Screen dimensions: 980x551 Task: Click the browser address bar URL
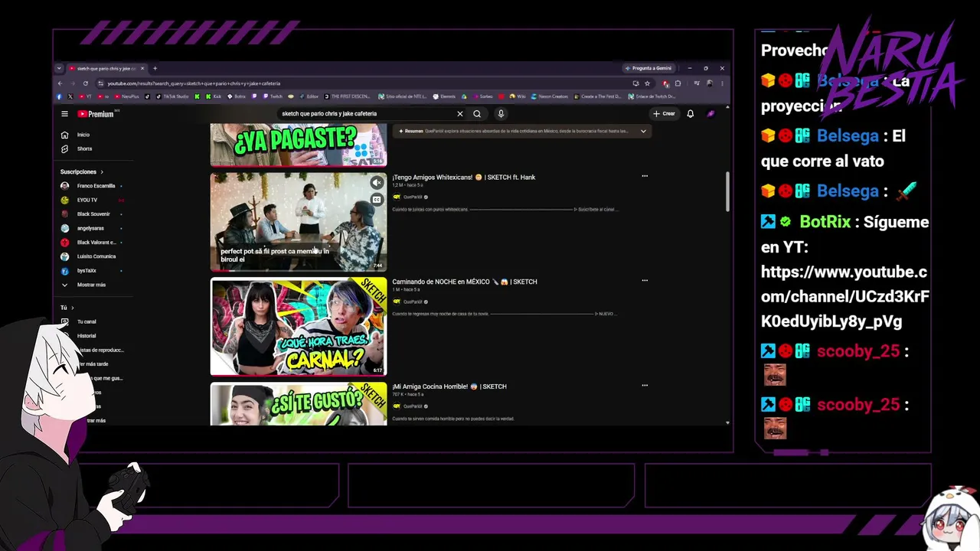(x=194, y=83)
